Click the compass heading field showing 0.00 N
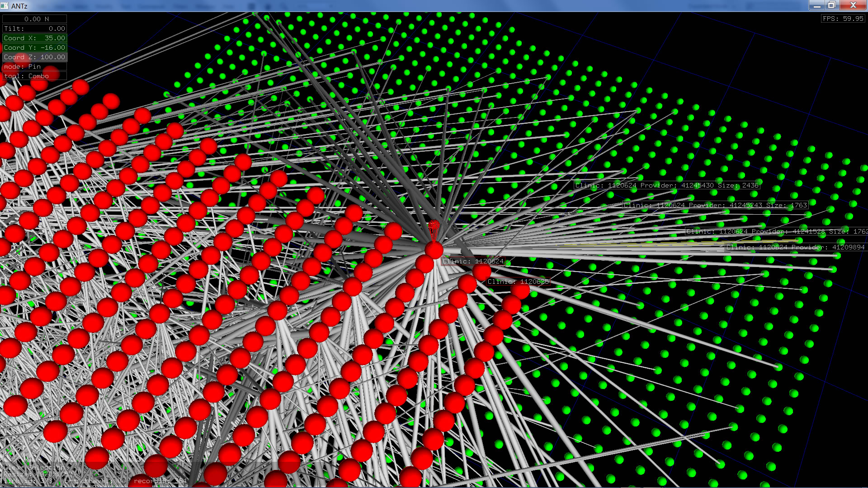This screenshot has height=488, width=868. (35, 19)
